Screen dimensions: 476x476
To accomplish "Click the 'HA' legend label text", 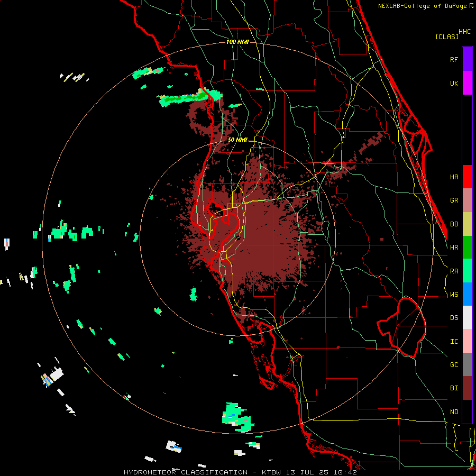I will coord(454,177).
